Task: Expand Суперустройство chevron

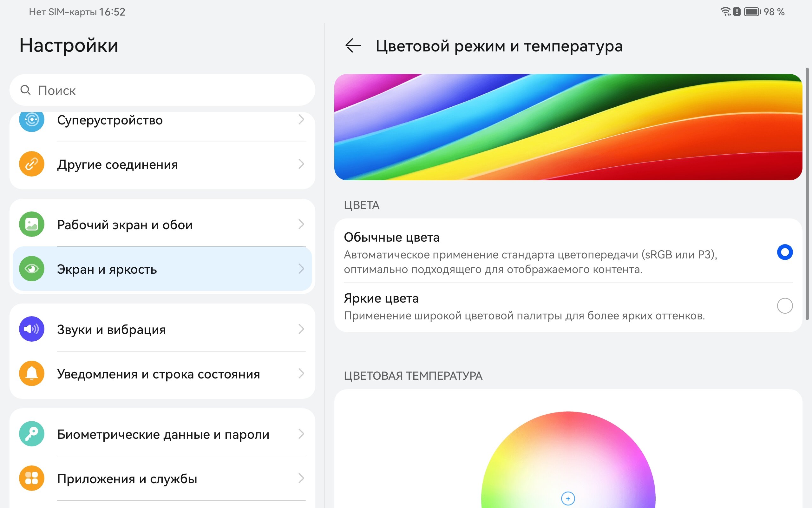Action: click(x=301, y=120)
